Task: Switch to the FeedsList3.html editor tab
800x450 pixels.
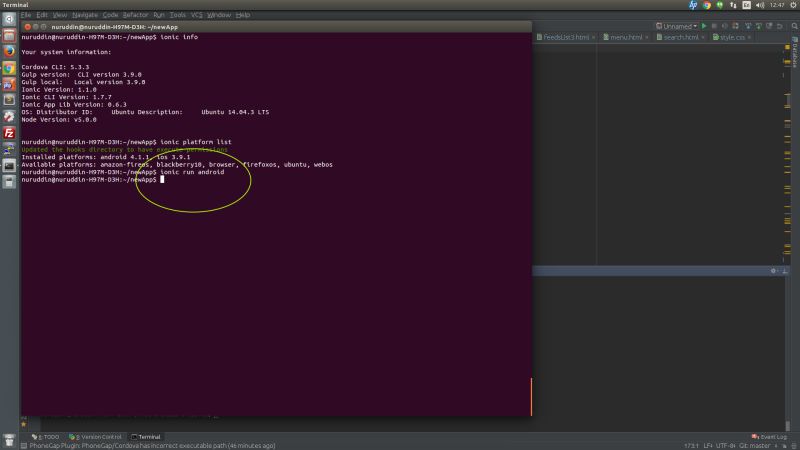Action: click(x=566, y=37)
